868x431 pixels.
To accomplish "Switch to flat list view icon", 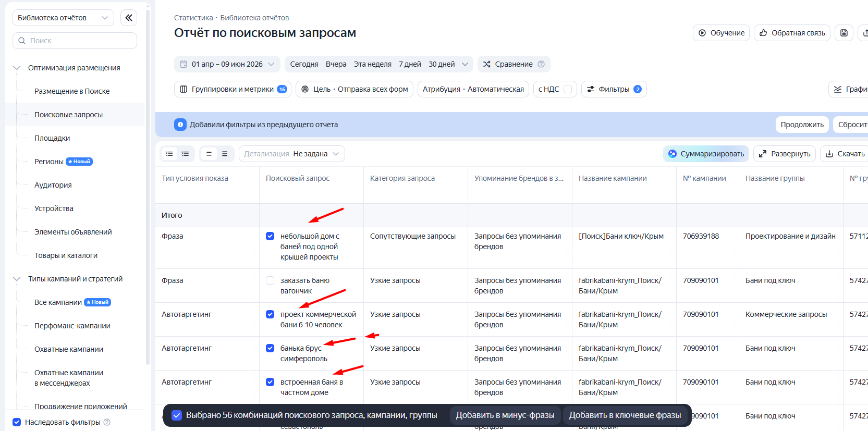I will click(169, 154).
